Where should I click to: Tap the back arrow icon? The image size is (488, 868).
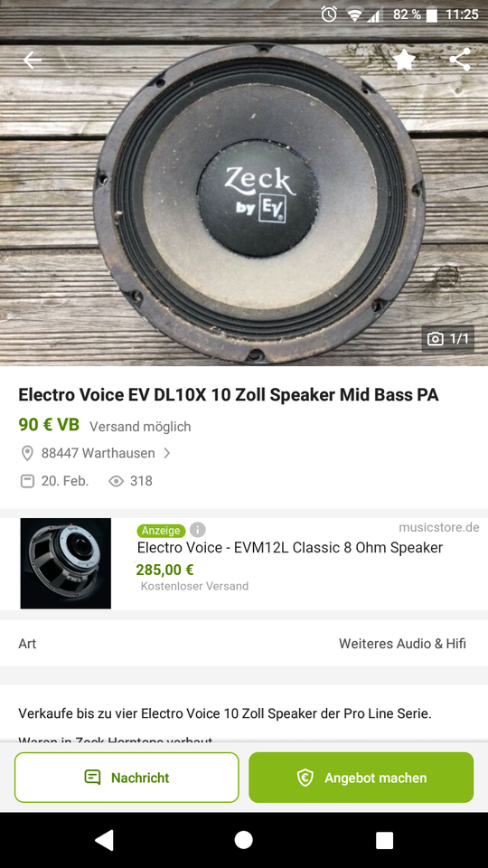pyautogui.click(x=33, y=60)
